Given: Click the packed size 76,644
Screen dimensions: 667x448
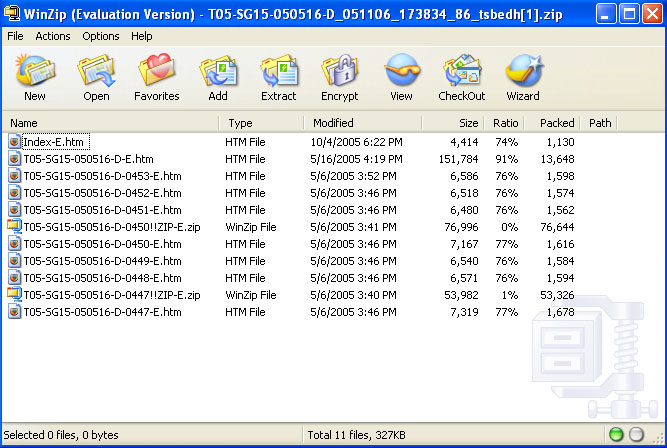Looking at the screenshot, I should [x=558, y=227].
